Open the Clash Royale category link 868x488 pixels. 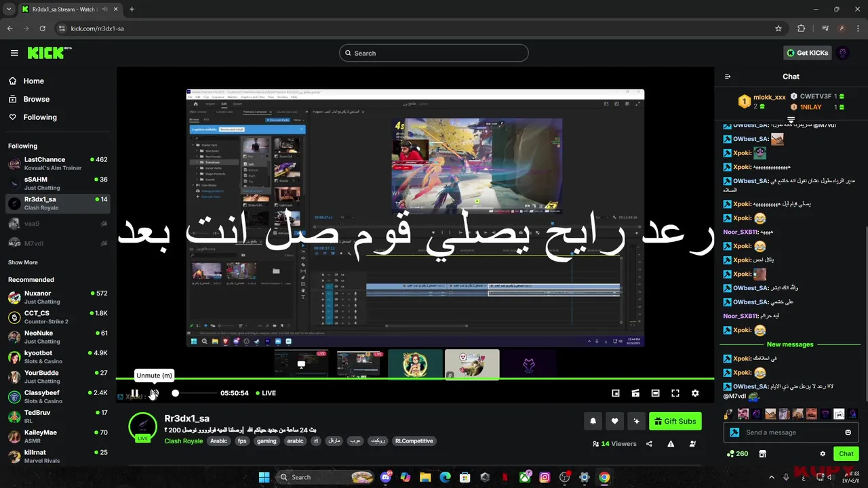pos(183,441)
